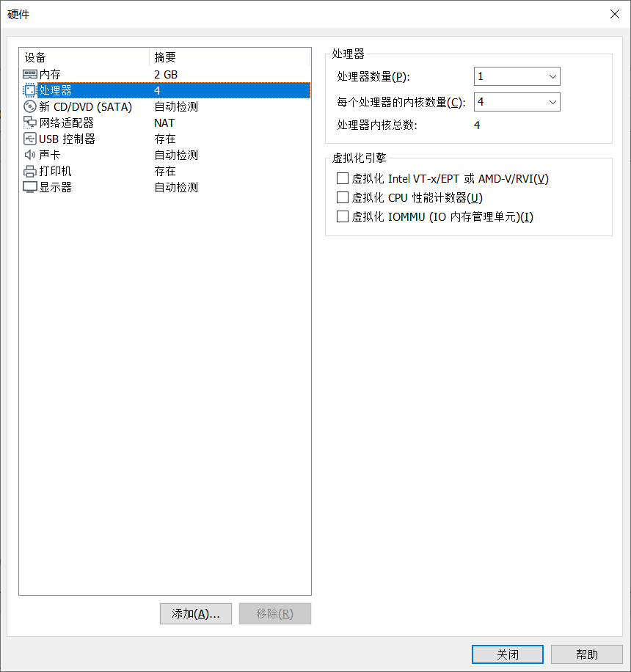Close the 硬件 dialog with X
Viewport: 631px width, 672px height.
coord(615,14)
